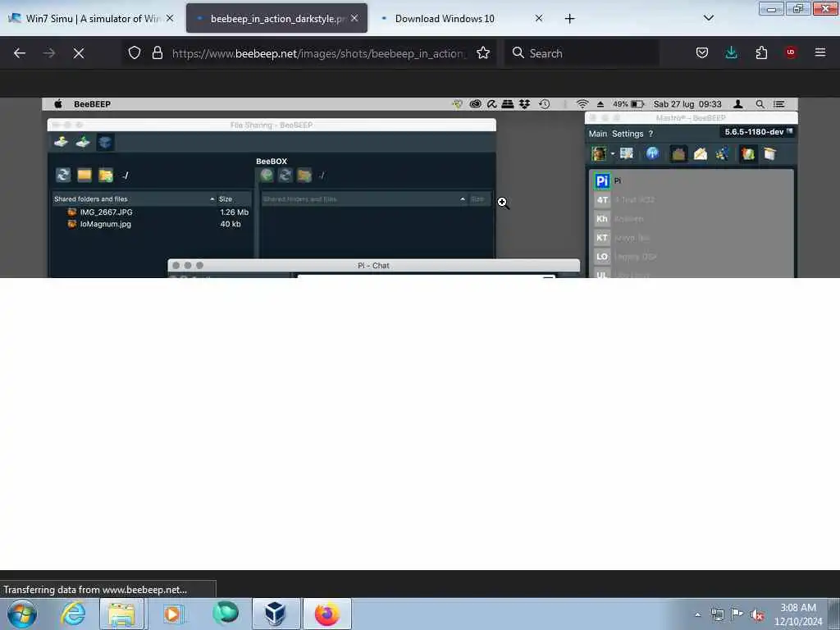Click the yellow folder icon in local shares
Screen dimensions: 840x630
click(x=84, y=176)
